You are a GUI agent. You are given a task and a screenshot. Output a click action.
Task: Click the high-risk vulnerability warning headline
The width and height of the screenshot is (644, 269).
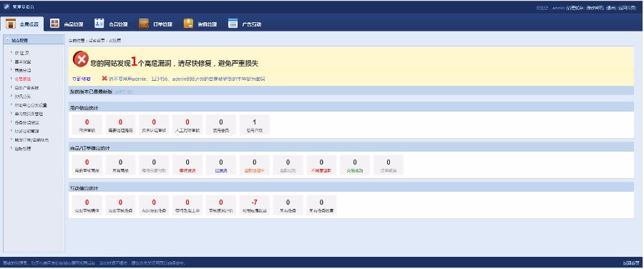point(174,63)
